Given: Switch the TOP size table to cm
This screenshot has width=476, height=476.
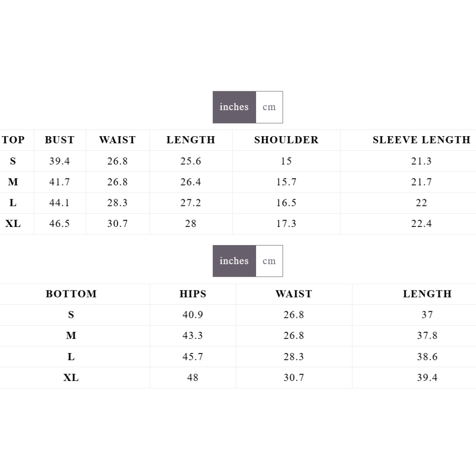Looking at the screenshot, I should pyautogui.click(x=269, y=107).
